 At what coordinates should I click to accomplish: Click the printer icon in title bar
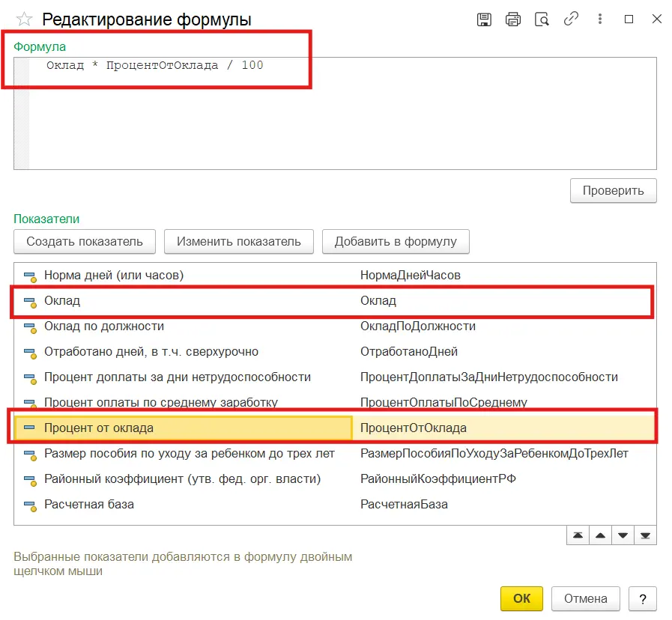(x=513, y=19)
